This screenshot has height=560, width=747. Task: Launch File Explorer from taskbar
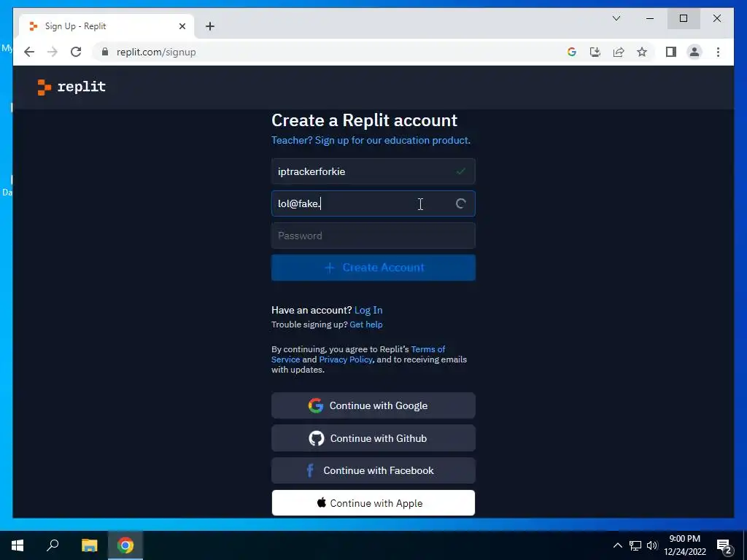coord(89,545)
